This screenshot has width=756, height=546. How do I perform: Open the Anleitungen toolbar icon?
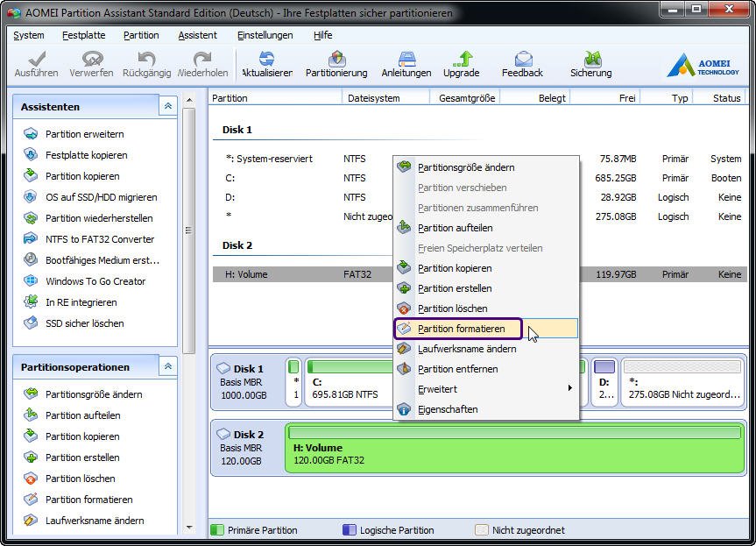click(406, 59)
